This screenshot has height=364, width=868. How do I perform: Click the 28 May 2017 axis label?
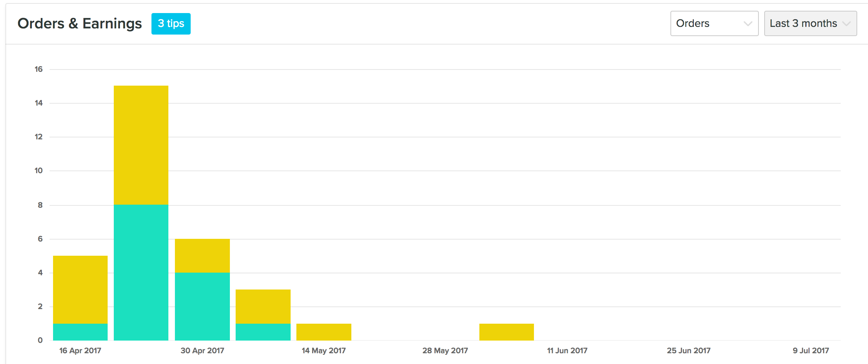point(445,351)
